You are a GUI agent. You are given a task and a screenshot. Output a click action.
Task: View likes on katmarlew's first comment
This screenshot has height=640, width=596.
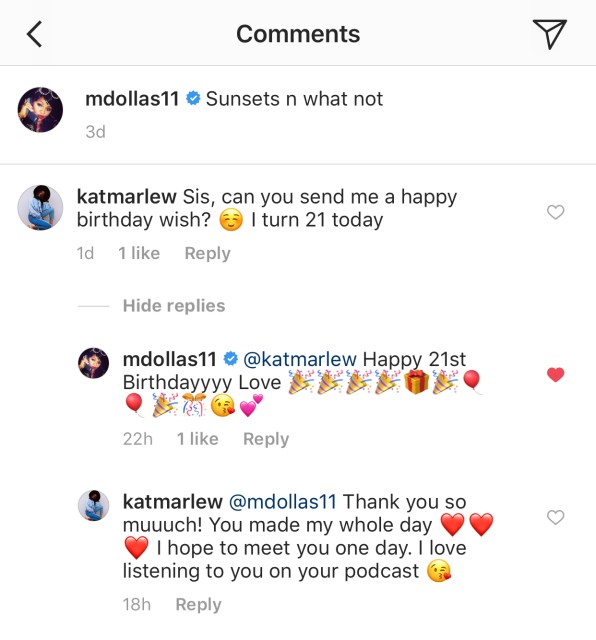click(x=139, y=253)
